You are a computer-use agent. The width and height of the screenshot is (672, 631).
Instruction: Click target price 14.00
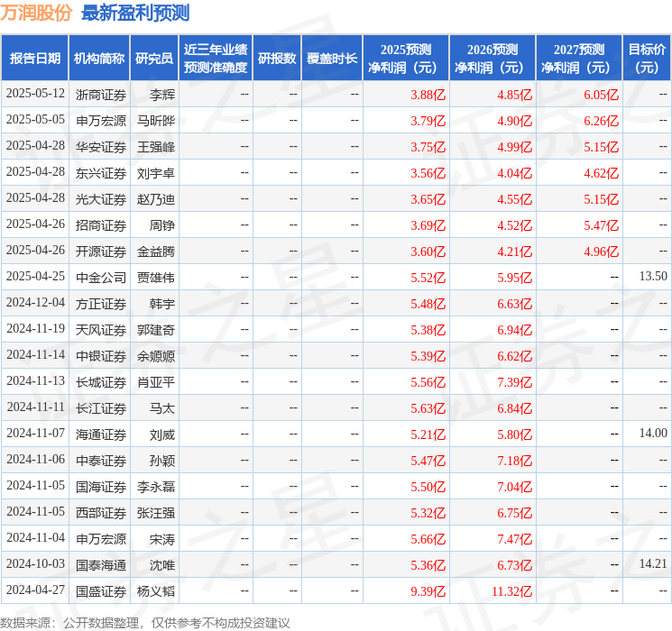click(x=653, y=433)
